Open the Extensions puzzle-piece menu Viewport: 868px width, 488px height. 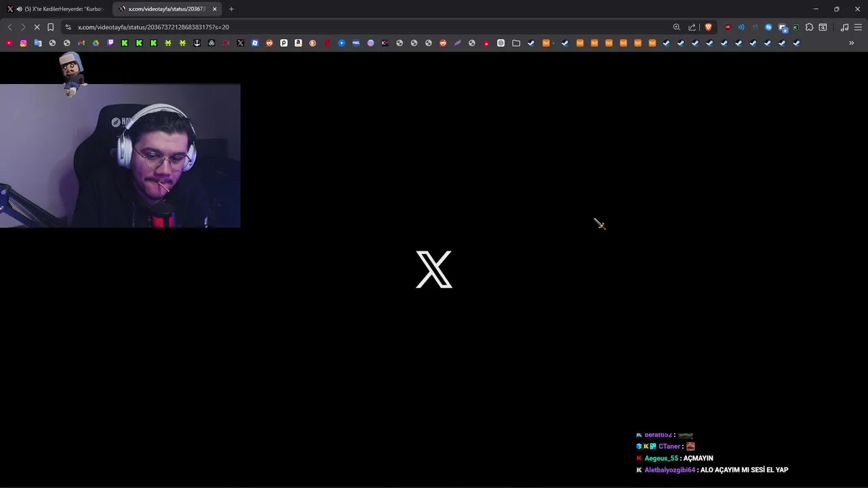click(x=809, y=27)
